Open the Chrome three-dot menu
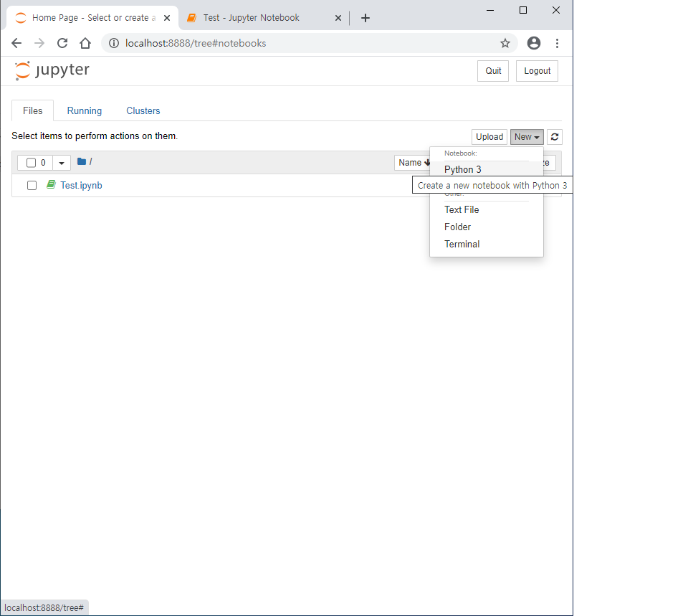 click(x=557, y=43)
